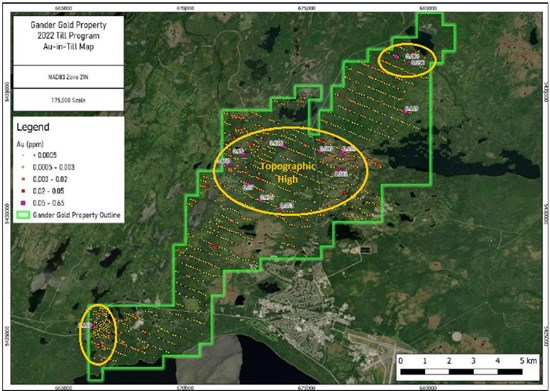Click the "Topographic High" map label
550x391 pixels.
(288, 173)
